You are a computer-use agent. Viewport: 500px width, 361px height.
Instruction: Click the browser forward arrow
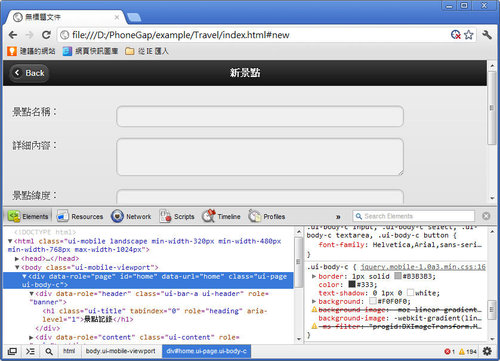[x=29, y=35]
